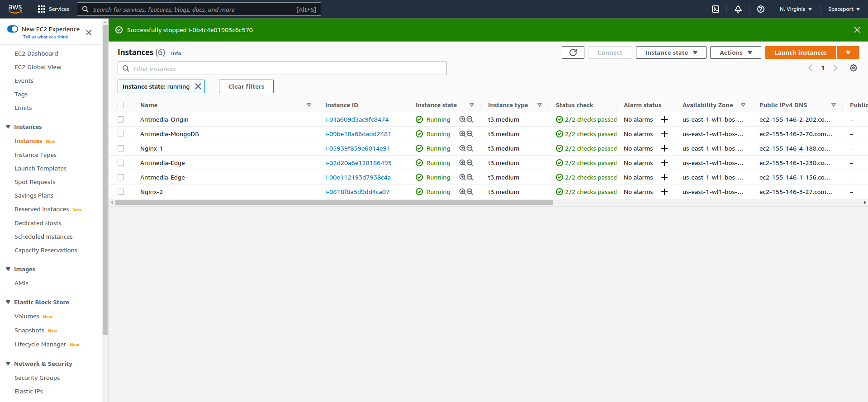This screenshot has height=402, width=868.
Task: Open the notifications bell
Action: [738, 9]
